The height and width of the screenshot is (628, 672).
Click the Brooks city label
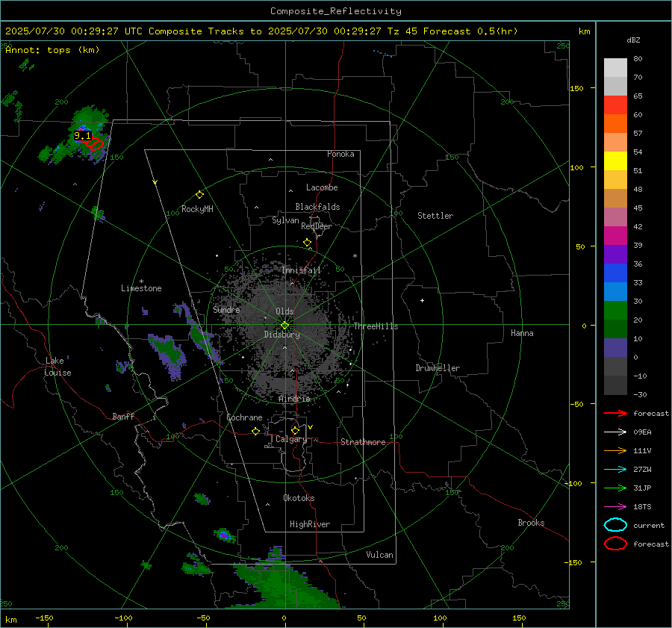coord(531,523)
